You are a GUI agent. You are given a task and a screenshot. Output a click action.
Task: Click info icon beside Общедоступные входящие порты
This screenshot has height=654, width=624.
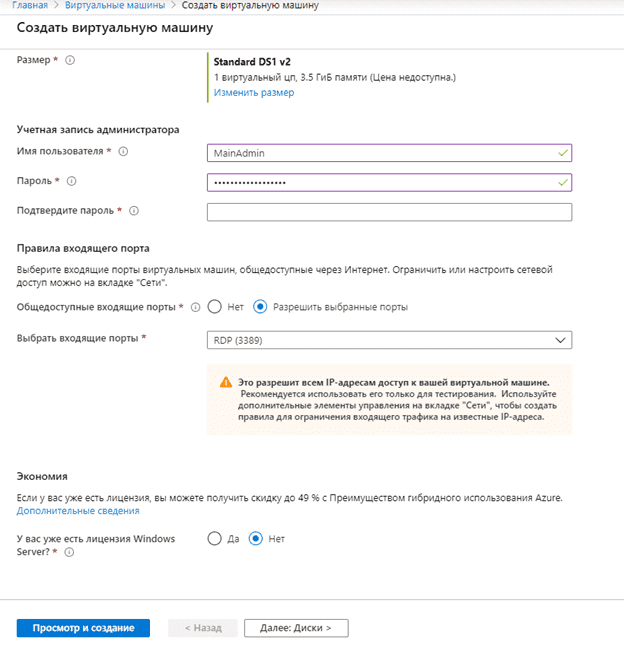(x=195, y=307)
